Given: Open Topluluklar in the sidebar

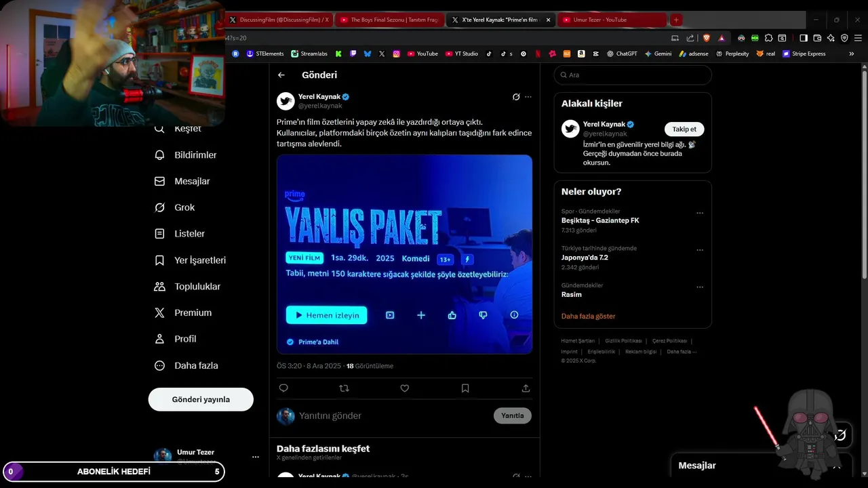Looking at the screenshot, I should [x=188, y=287].
